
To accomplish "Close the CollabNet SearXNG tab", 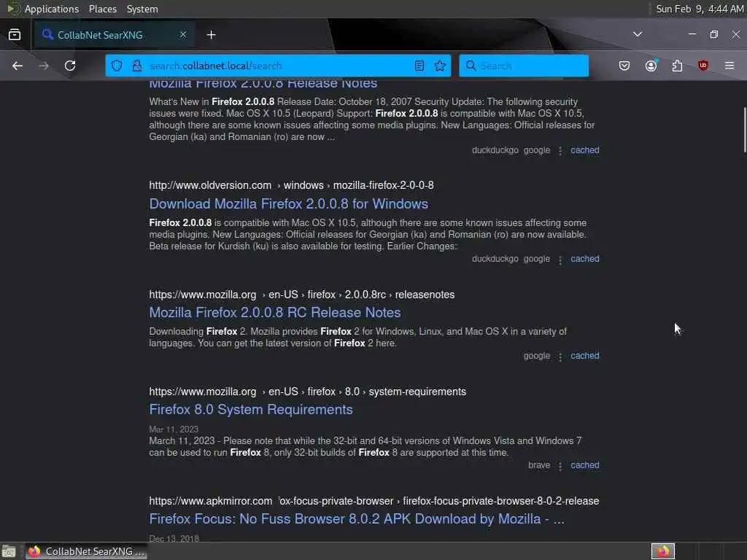I will tap(183, 34).
